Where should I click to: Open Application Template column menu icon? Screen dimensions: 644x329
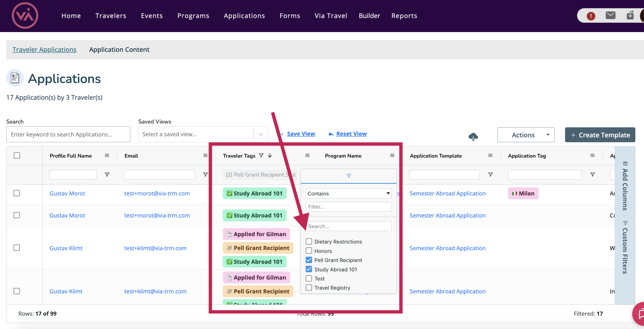(490, 155)
